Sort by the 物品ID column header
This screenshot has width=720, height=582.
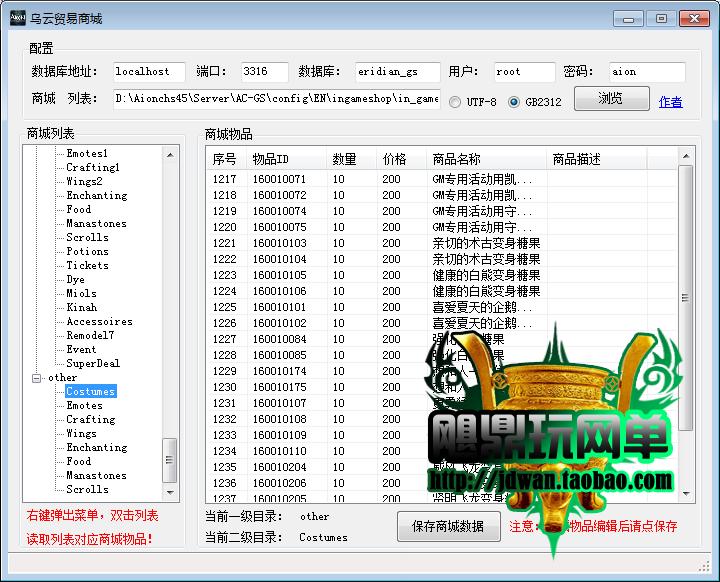click(285, 159)
